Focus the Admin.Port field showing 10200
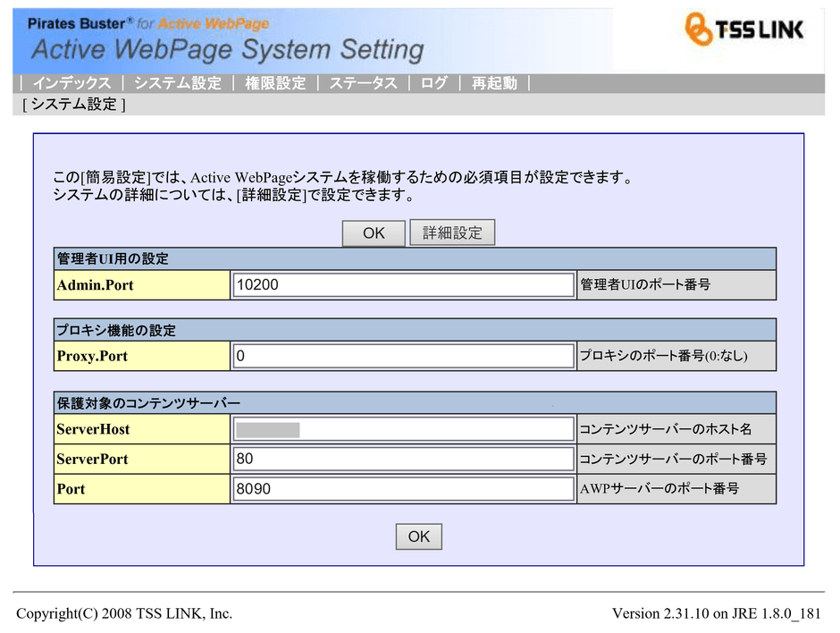This screenshot has height=633, width=840. click(x=402, y=285)
